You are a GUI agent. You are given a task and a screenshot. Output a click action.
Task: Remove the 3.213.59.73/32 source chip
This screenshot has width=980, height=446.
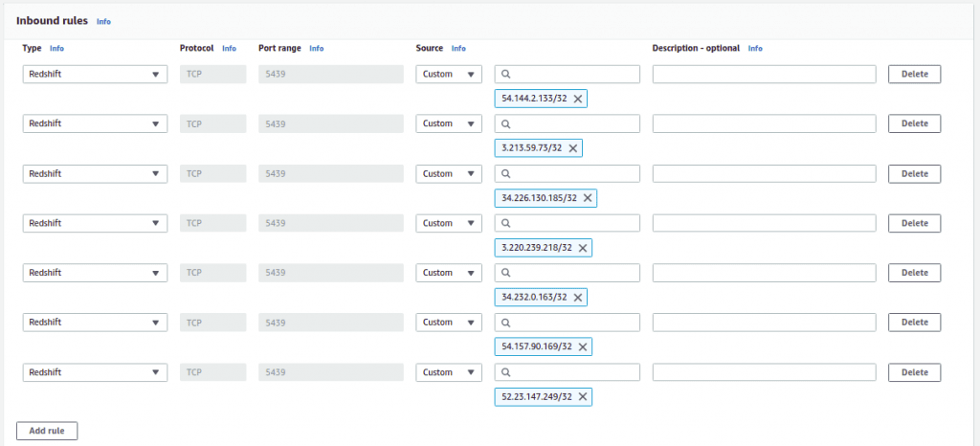[x=573, y=148]
